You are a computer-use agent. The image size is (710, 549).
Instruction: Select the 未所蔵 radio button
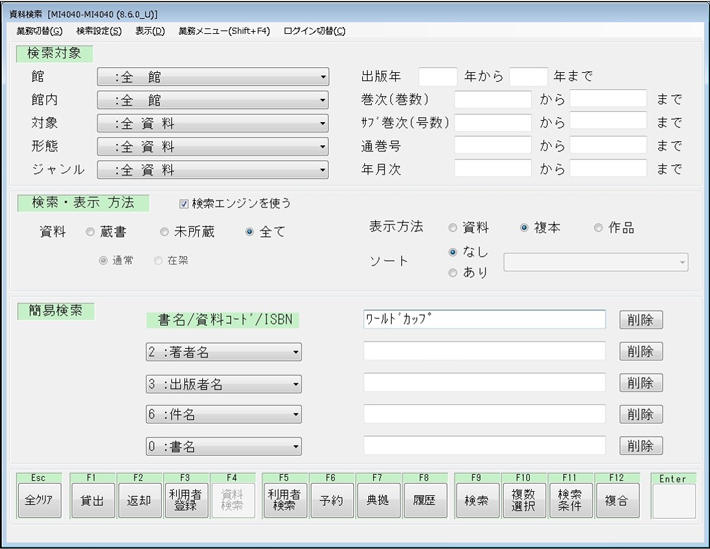pos(164,232)
